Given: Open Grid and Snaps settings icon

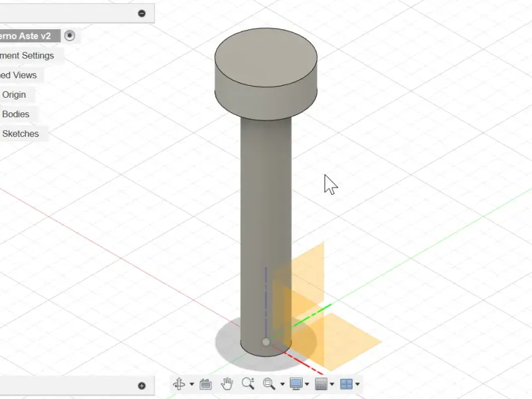Looking at the screenshot, I should click(321, 384).
